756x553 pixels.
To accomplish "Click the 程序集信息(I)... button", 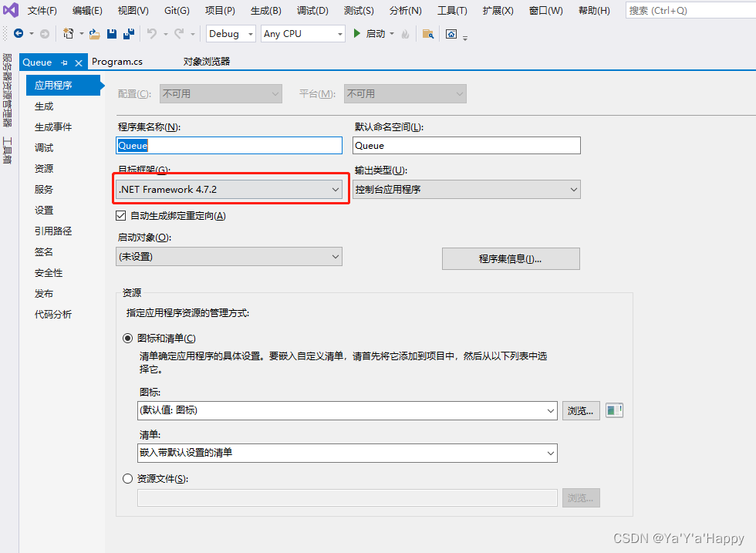I will pyautogui.click(x=511, y=259).
